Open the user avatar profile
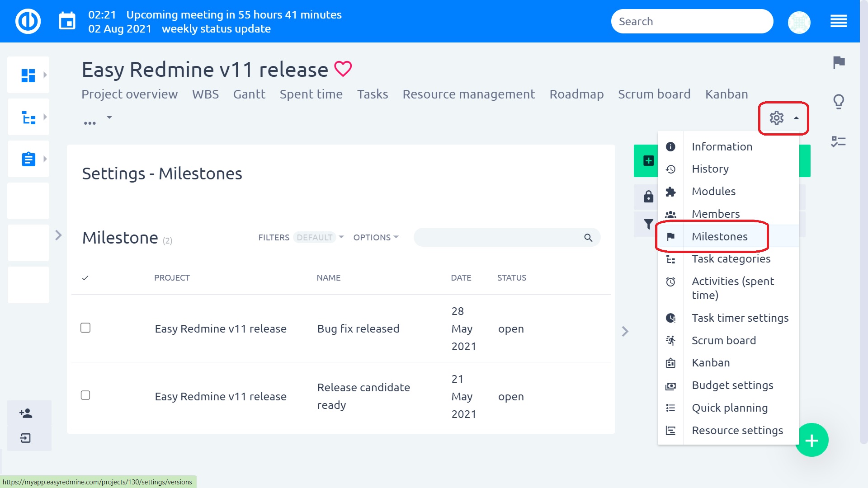Screen dimensions: 868x488 tap(799, 22)
